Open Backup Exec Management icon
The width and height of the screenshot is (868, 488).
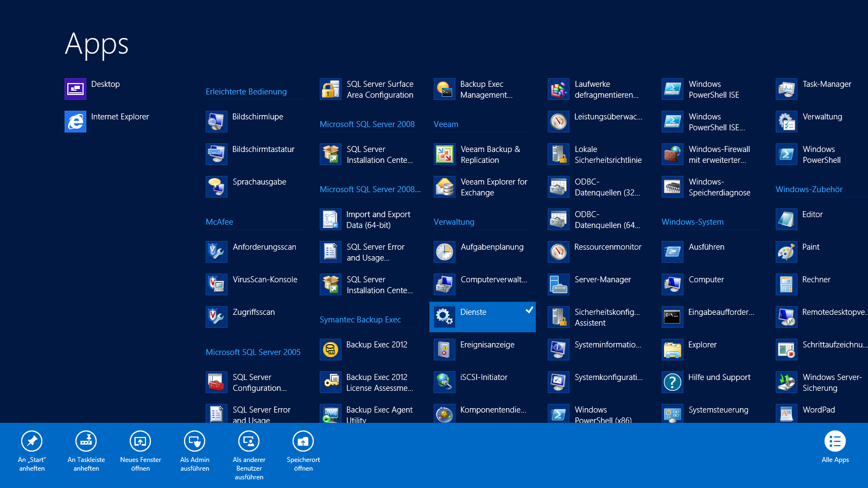coord(445,89)
